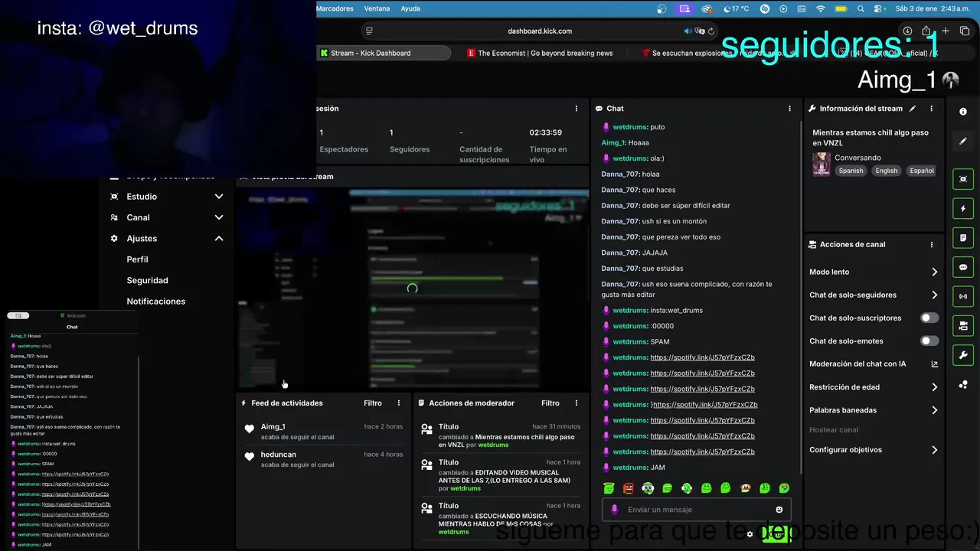
Task: Select the pencil edit icon in right sidebar
Action: (x=963, y=142)
